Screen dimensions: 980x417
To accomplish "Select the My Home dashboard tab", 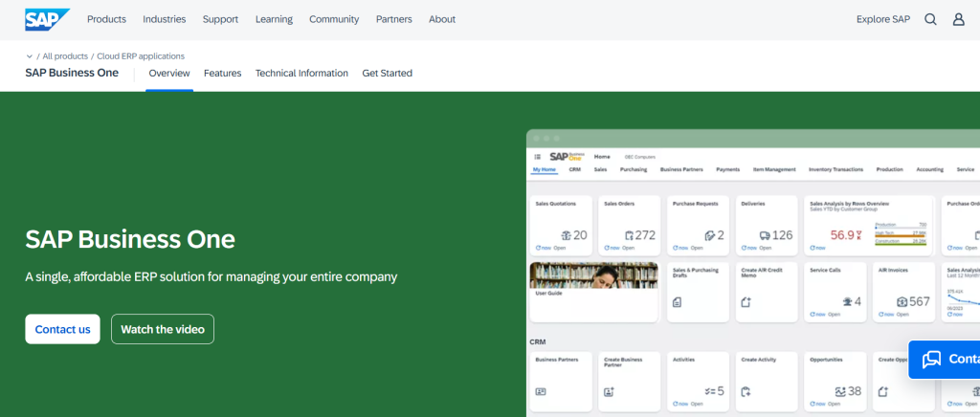I will 545,169.
